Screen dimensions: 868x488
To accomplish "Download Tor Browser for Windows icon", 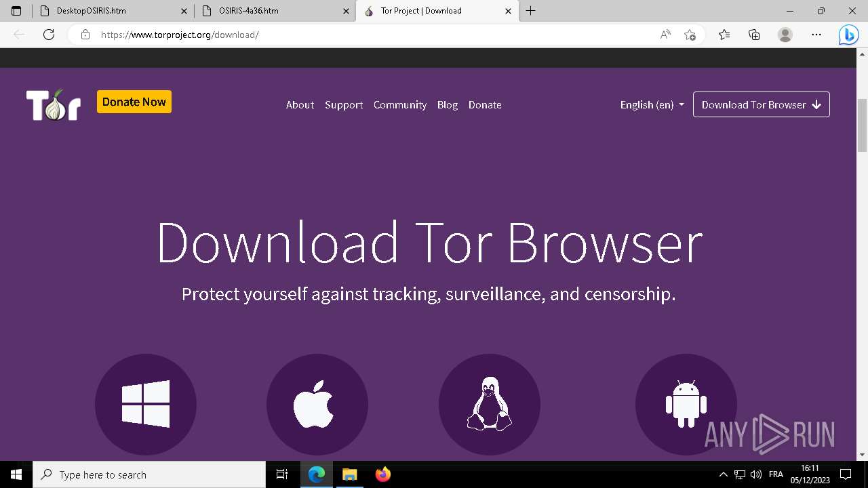I will 146,405.
